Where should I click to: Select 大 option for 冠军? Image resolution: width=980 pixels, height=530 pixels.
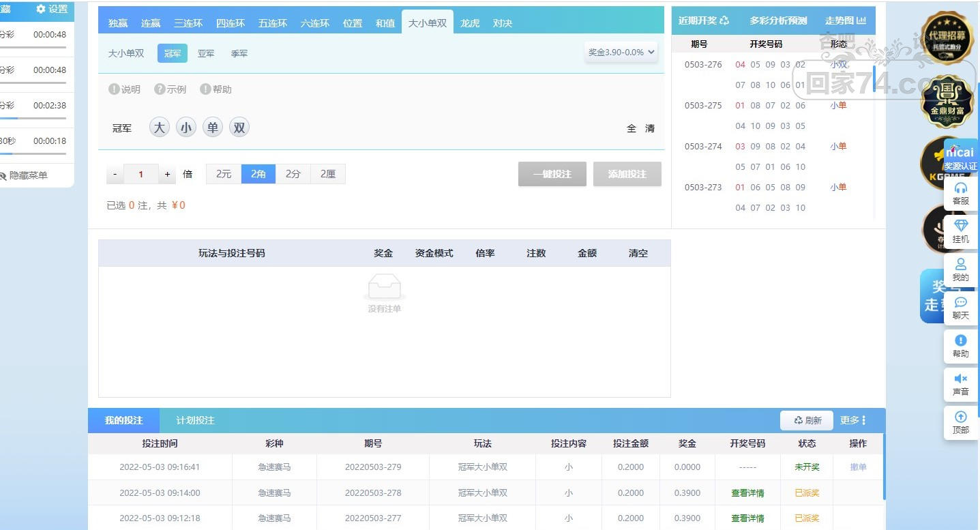point(159,128)
